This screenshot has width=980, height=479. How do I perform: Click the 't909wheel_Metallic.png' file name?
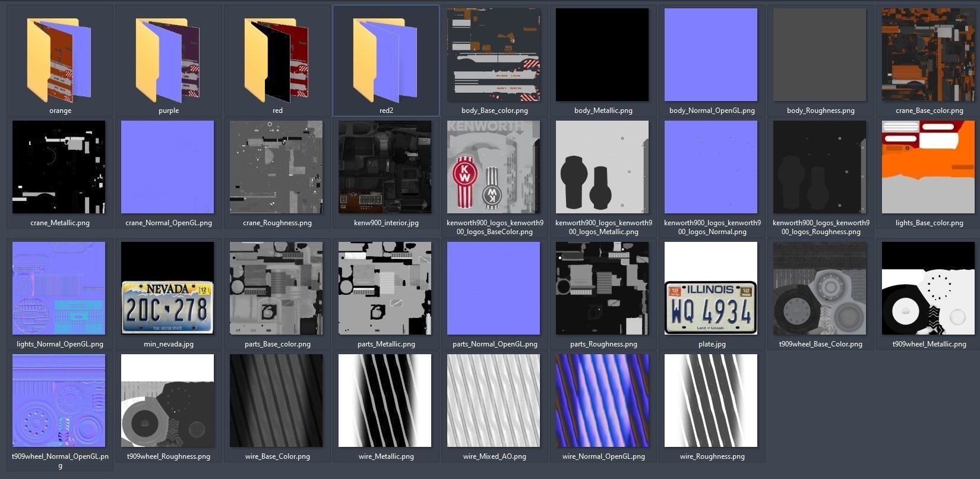[930, 344]
